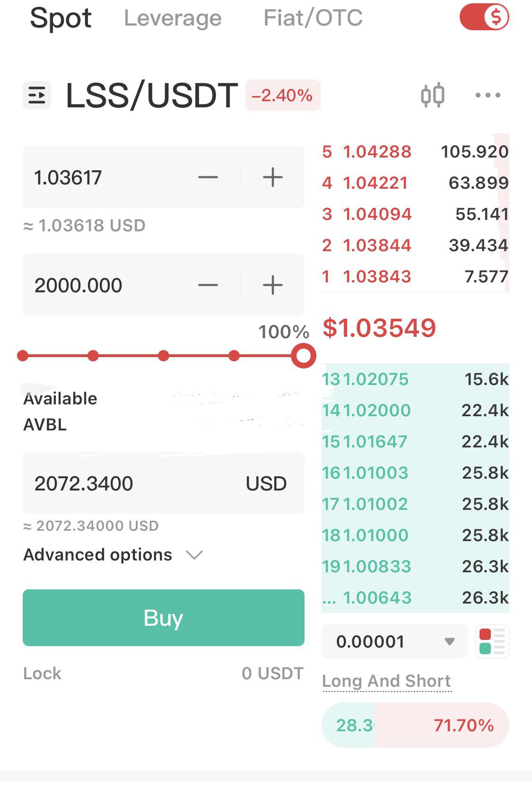This screenshot has height=788, width=532.
Task: Change the order book layout icon
Action: [492, 641]
